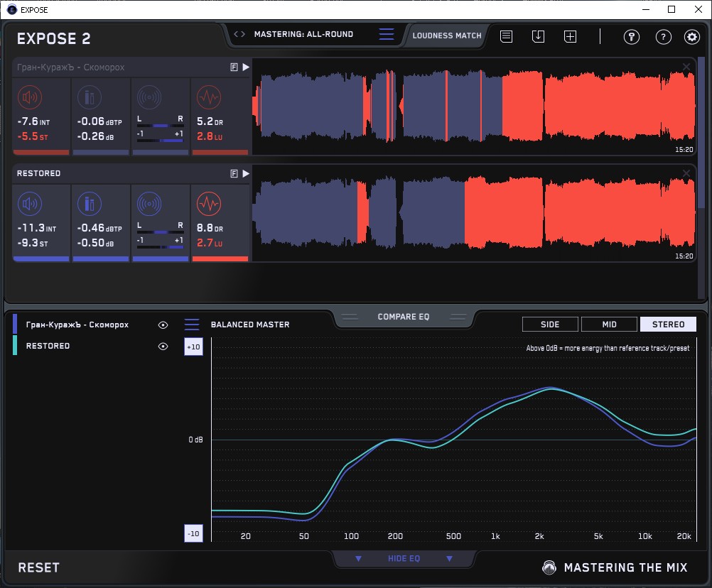
Task: Toggle the LOUDNESS MATCH button
Action: tap(447, 35)
